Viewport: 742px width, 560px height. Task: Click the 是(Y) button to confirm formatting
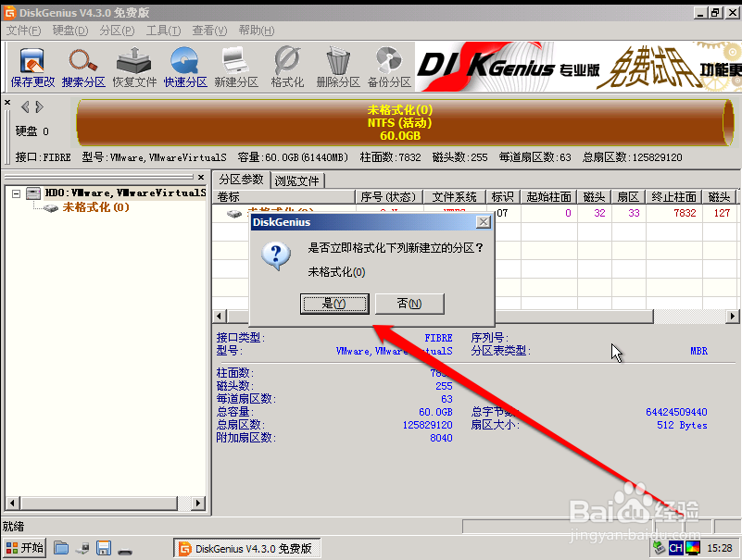click(x=335, y=304)
